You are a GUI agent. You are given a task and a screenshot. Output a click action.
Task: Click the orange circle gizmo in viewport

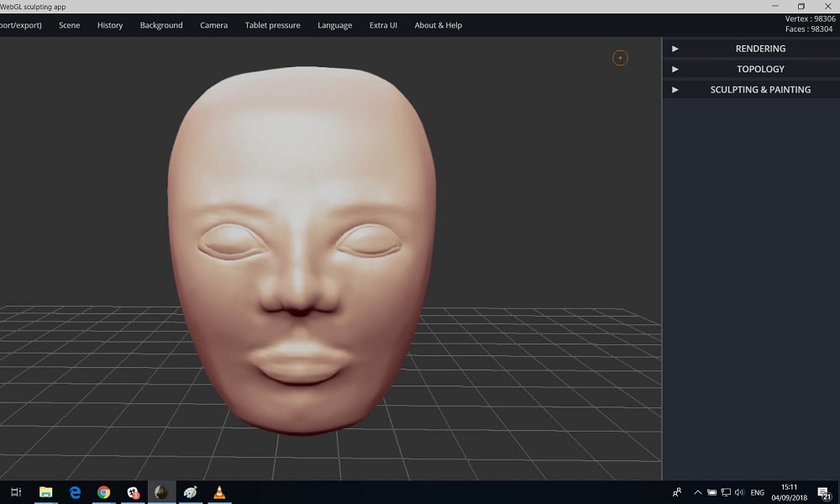pyautogui.click(x=620, y=58)
